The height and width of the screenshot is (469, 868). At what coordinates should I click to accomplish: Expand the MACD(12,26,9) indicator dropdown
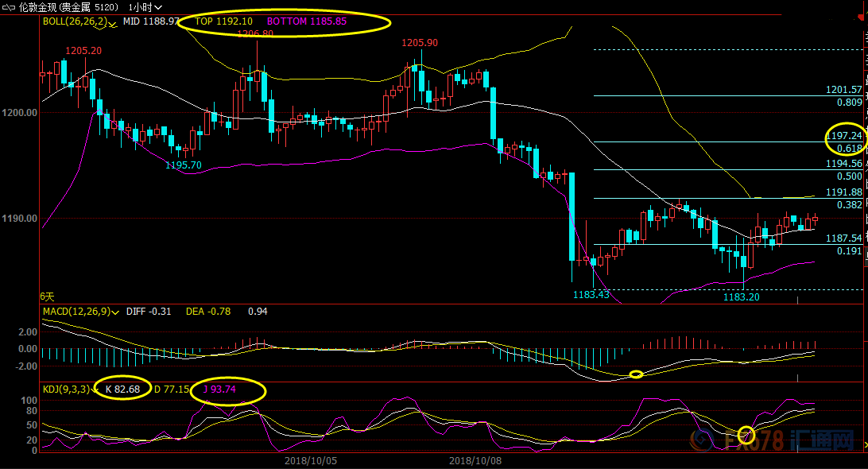pos(116,312)
